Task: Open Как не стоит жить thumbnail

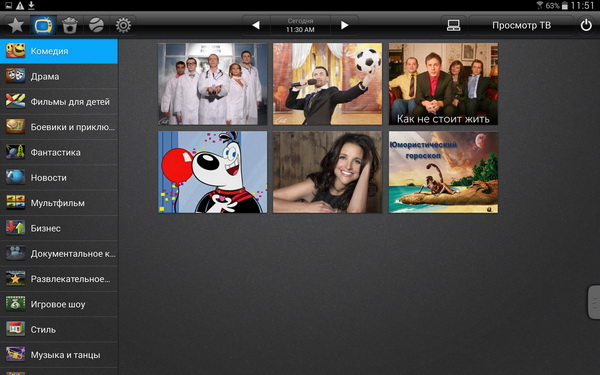Action: (x=443, y=84)
